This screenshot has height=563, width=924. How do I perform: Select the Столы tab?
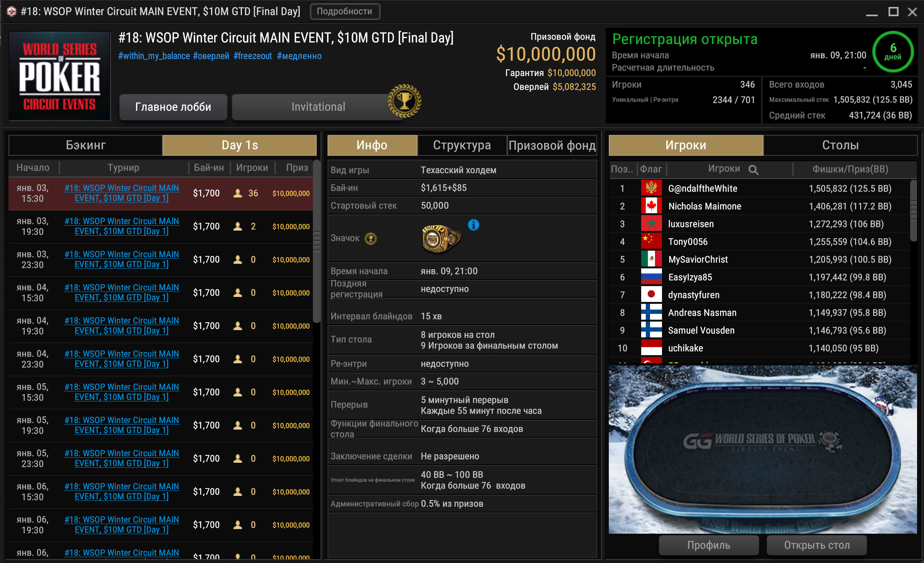click(x=840, y=145)
